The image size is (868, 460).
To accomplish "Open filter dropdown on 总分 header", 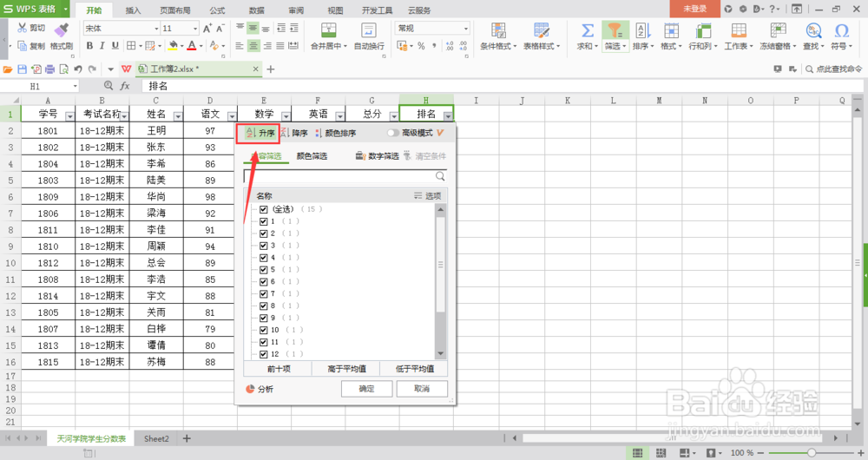I will coord(393,116).
